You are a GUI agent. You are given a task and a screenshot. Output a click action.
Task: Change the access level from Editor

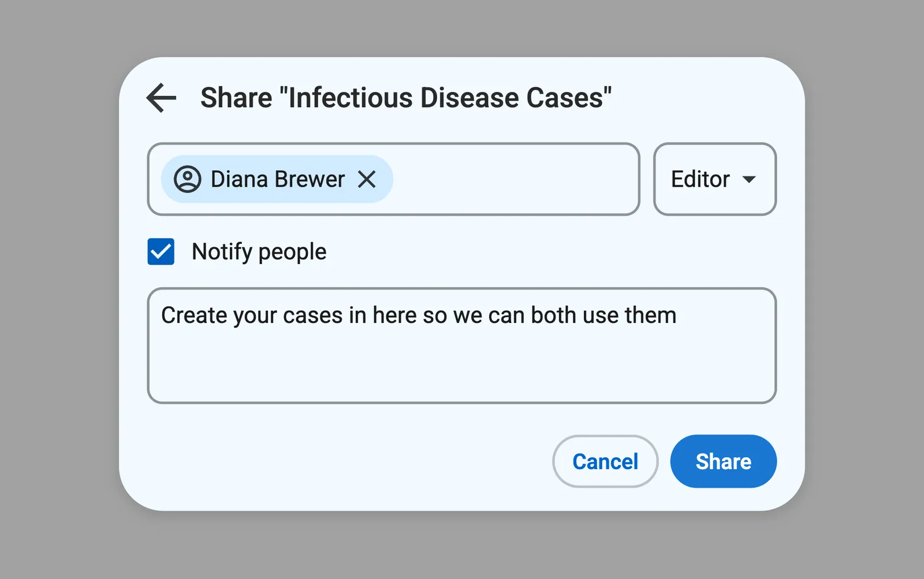click(x=714, y=179)
